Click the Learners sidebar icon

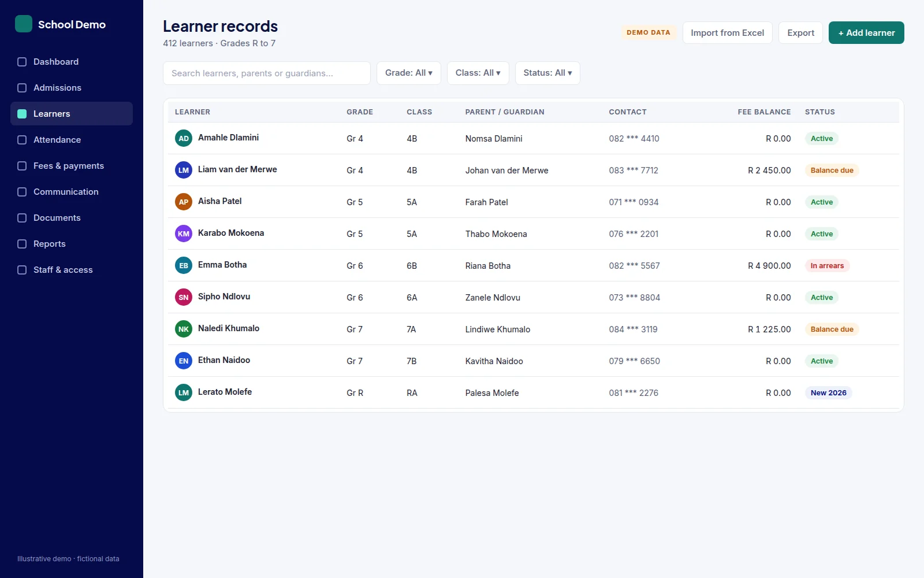[x=22, y=114]
